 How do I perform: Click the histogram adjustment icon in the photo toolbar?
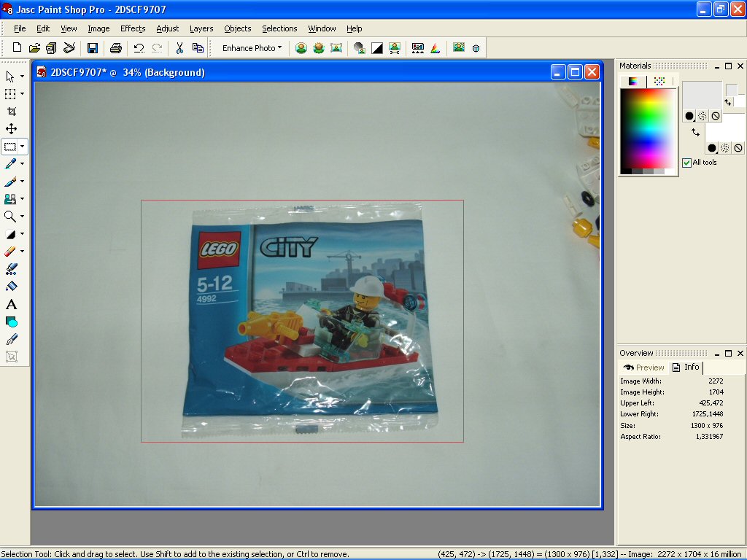click(418, 47)
